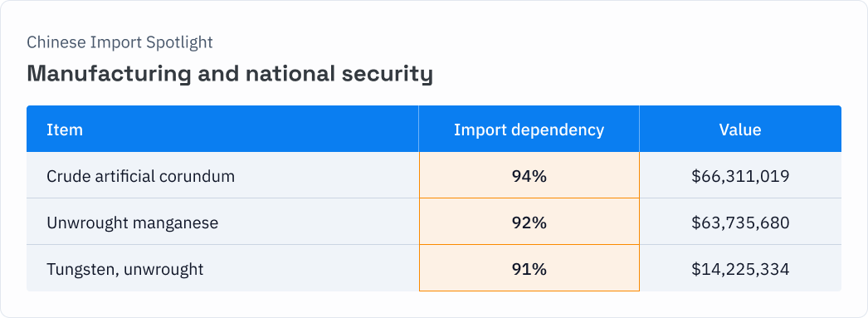Select the 'Unwrought manganese' cell
The image size is (868, 318).
click(222, 223)
